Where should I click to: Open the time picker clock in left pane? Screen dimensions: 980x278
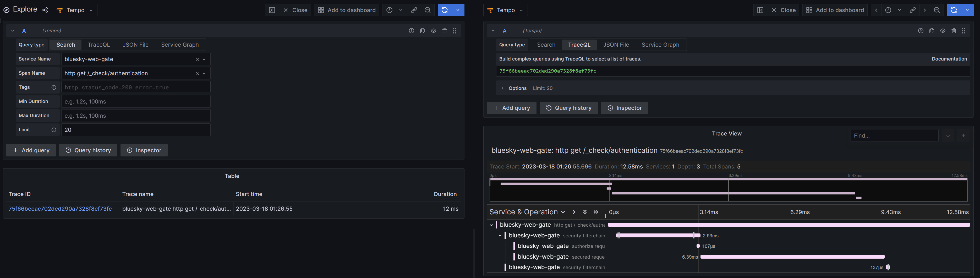click(x=390, y=10)
